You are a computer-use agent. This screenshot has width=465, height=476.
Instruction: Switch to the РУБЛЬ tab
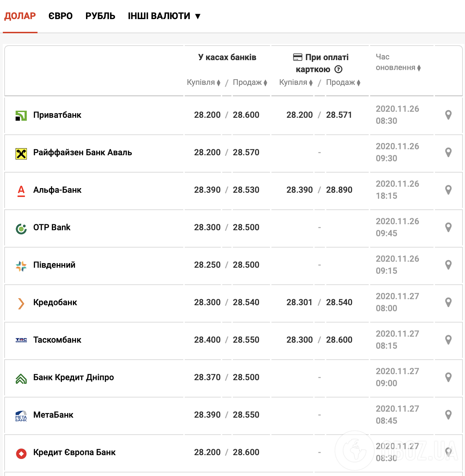pos(101,16)
